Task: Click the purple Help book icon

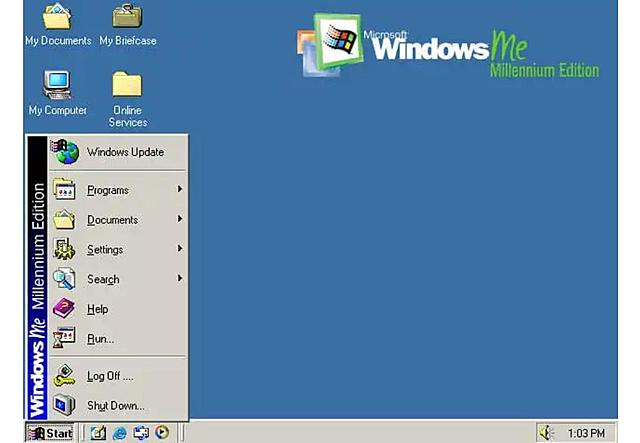Action: [64, 308]
